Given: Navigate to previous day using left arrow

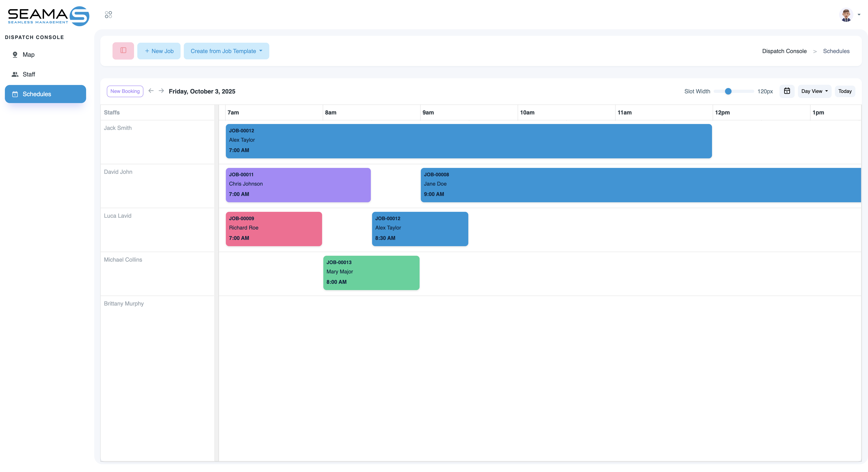Looking at the screenshot, I should (151, 91).
